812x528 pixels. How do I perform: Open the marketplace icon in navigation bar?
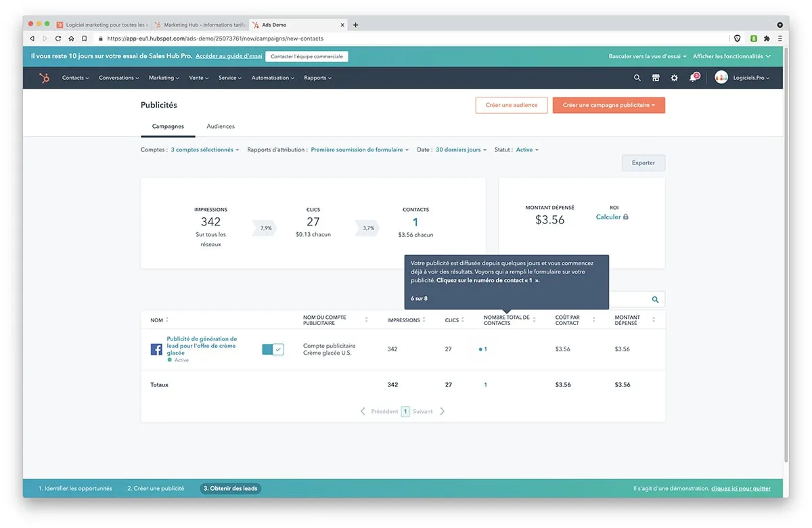(656, 78)
